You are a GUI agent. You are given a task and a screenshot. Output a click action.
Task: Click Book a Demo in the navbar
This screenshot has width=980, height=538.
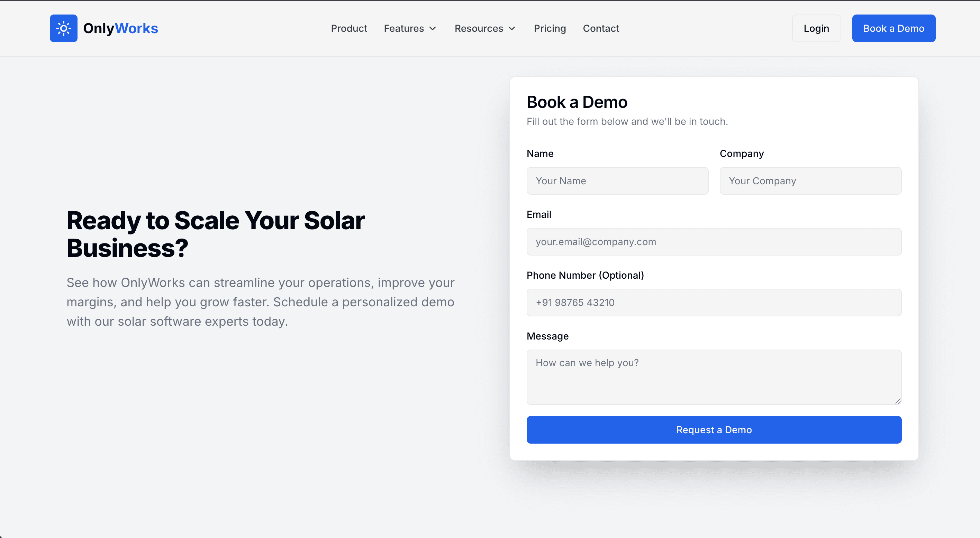click(x=893, y=28)
